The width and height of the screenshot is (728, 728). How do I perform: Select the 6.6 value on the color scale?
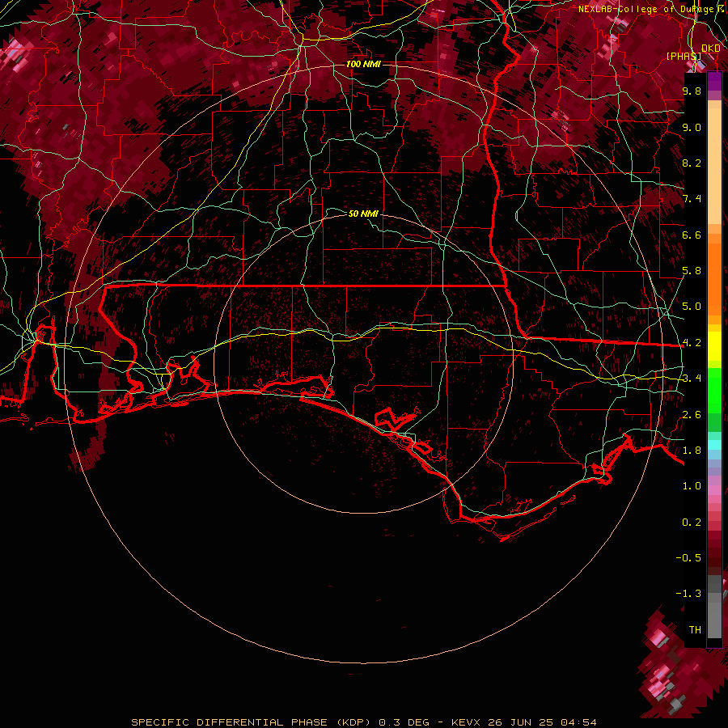692,235
